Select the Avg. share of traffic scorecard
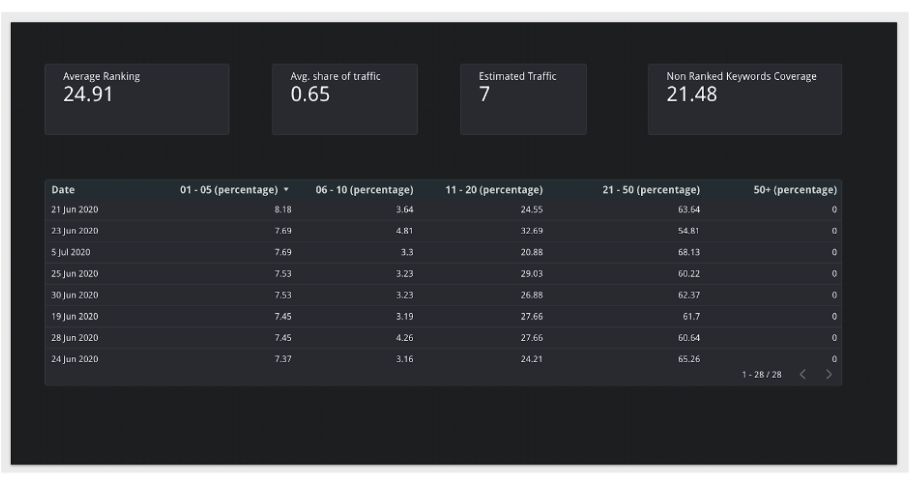This screenshot has width=917, height=480. 344,99
